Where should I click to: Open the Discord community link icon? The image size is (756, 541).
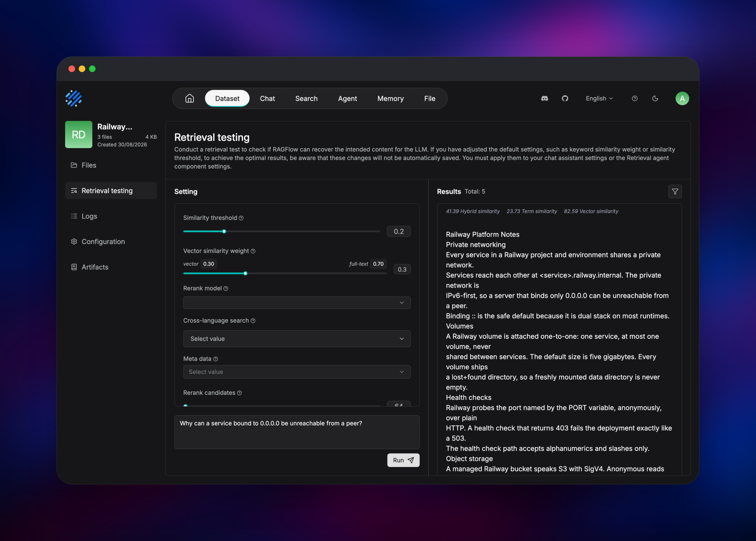[544, 98]
